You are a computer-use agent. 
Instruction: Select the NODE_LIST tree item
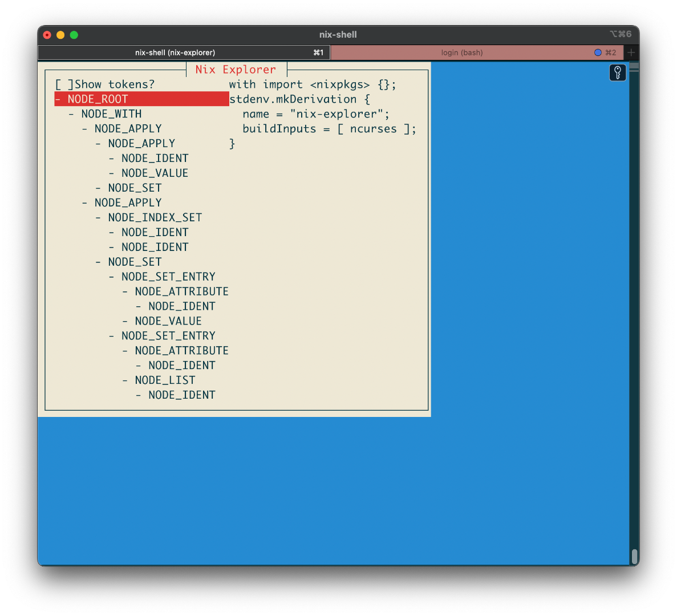click(165, 380)
